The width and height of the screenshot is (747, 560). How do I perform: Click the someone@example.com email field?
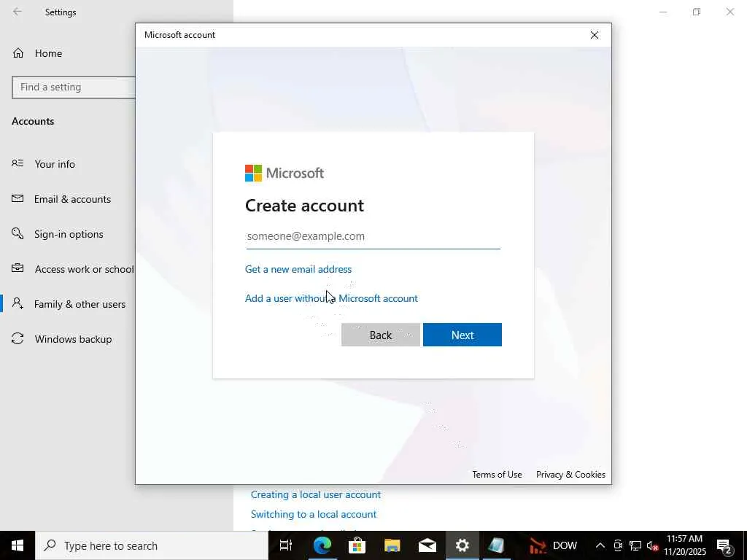(x=373, y=236)
